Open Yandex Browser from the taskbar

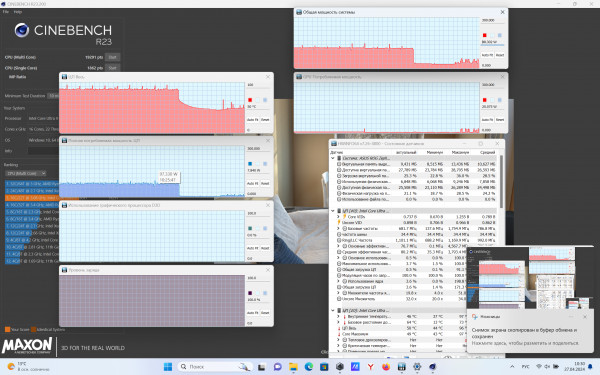click(370, 367)
